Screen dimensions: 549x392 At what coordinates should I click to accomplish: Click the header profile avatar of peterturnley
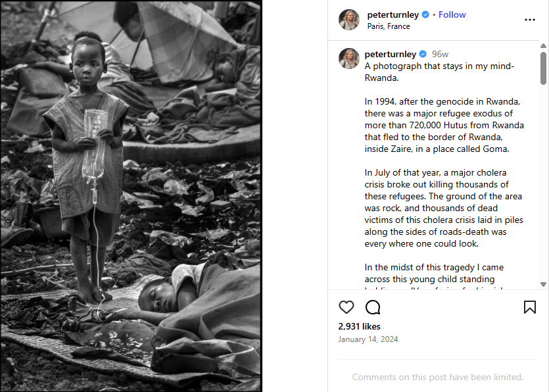point(349,20)
